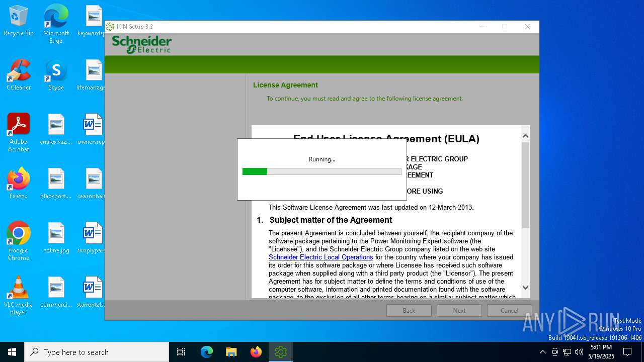Screen dimensions: 644x362
Task: Cancel the ION Setup installer
Action: click(510, 311)
